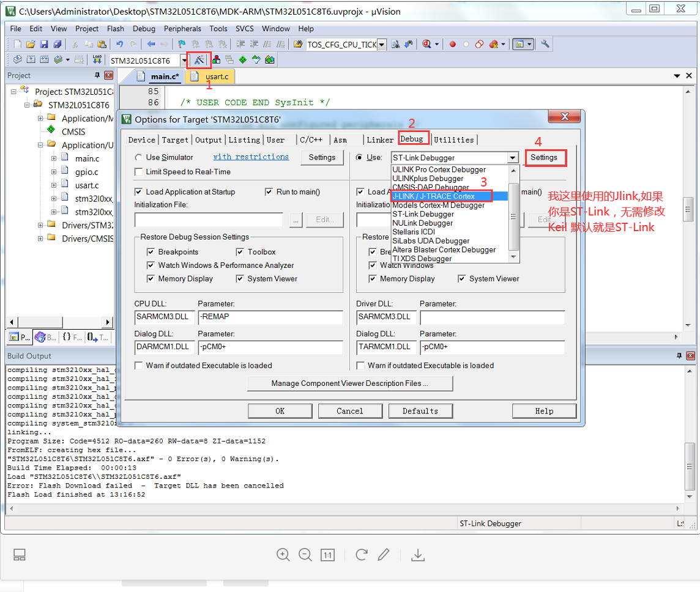Screen dimensions: 700x592
Task: Expand main.c node in project tree
Action: 54,158
